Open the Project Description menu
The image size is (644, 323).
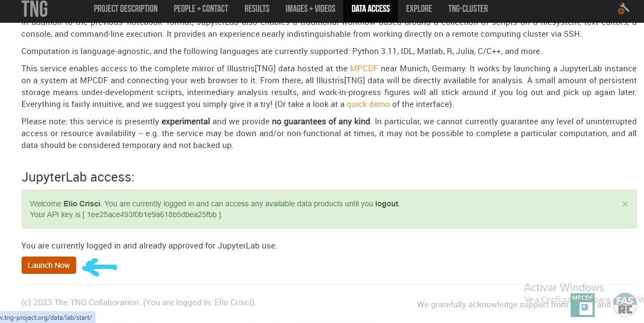coord(126,9)
